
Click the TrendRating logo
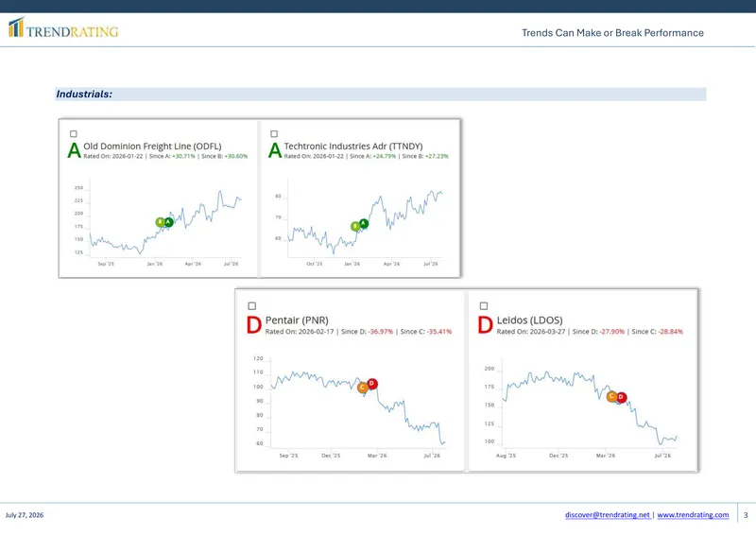click(x=63, y=28)
